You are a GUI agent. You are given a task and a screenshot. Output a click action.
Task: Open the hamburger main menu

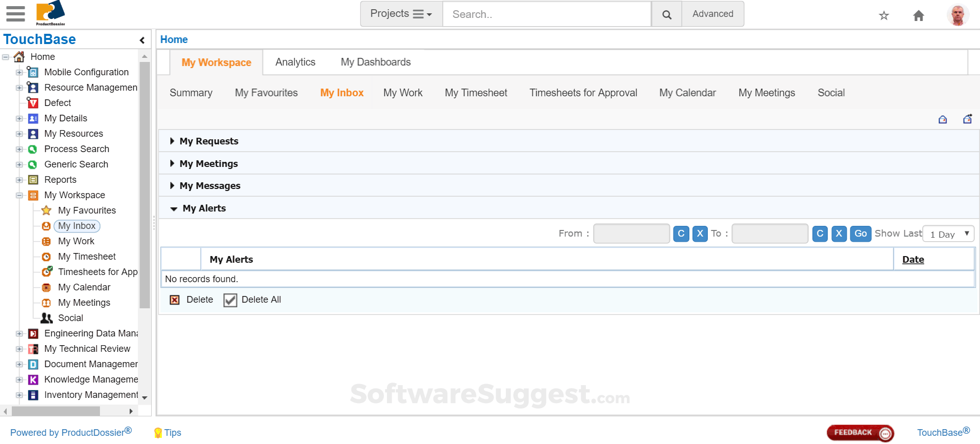(15, 14)
